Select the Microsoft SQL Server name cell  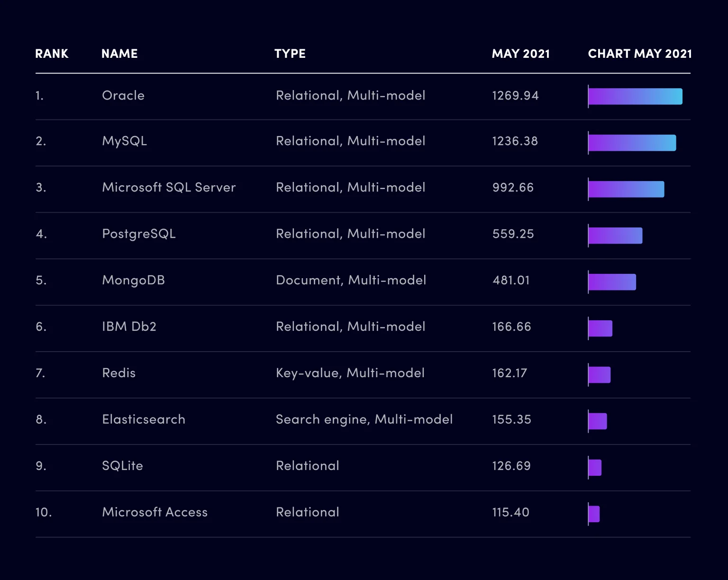coord(169,187)
